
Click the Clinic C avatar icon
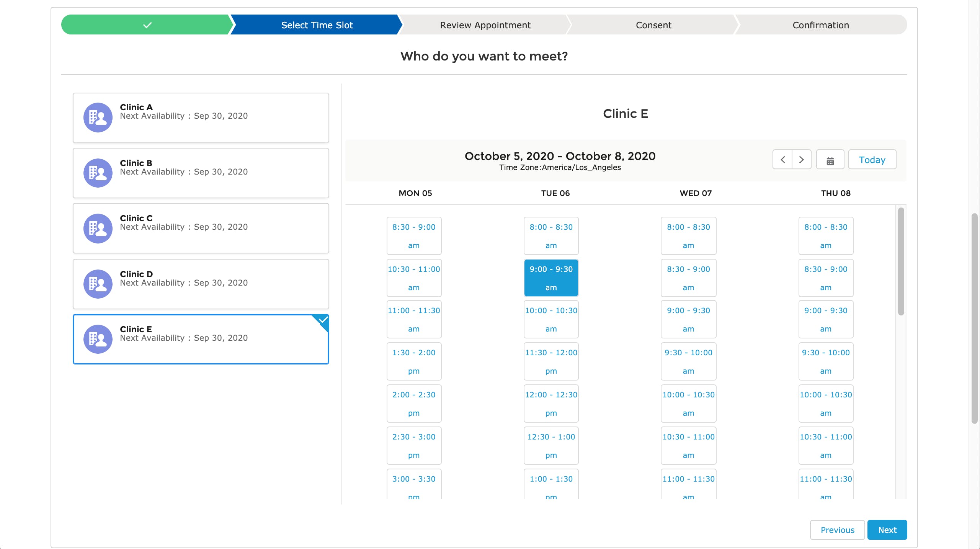tap(98, 229)
